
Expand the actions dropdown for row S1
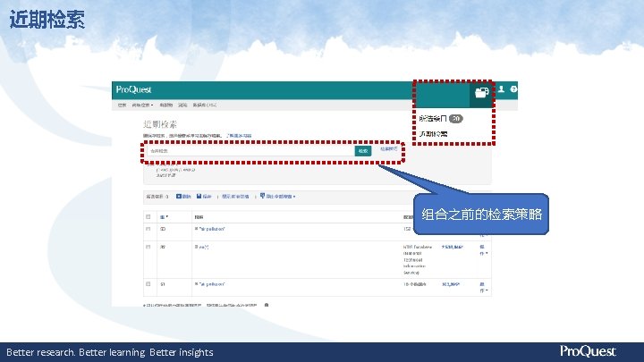click(x=483, y=287)
